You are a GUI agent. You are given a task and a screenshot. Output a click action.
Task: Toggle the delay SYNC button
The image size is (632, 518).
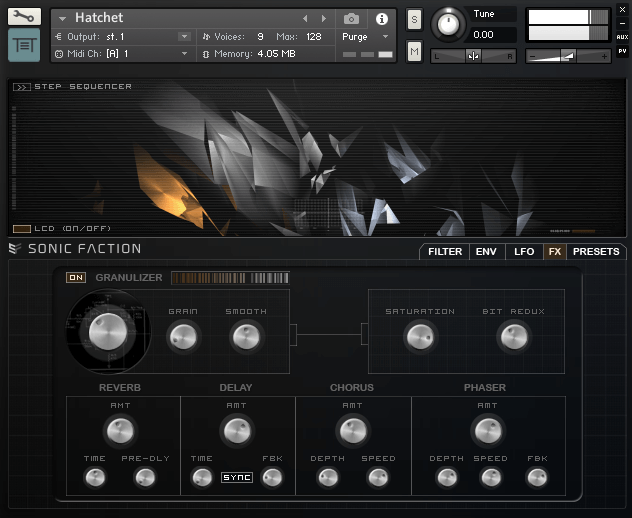point(237,477)
